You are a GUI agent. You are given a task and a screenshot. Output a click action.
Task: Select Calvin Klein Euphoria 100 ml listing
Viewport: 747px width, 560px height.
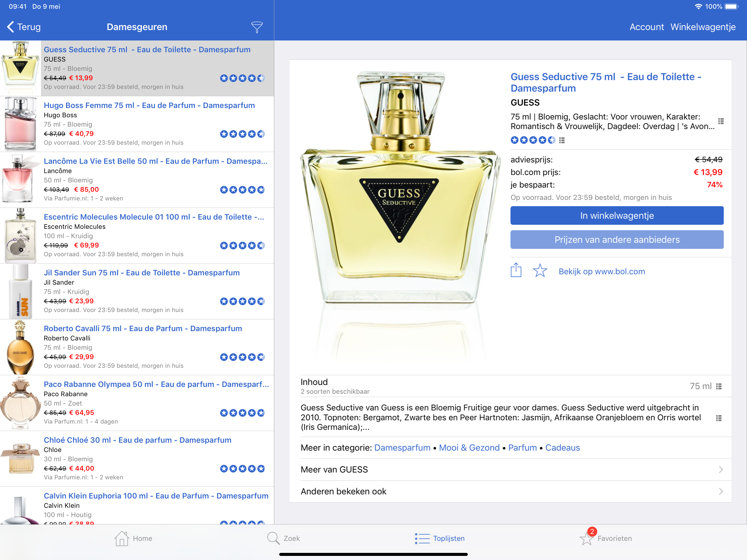(x=137, y=506)
